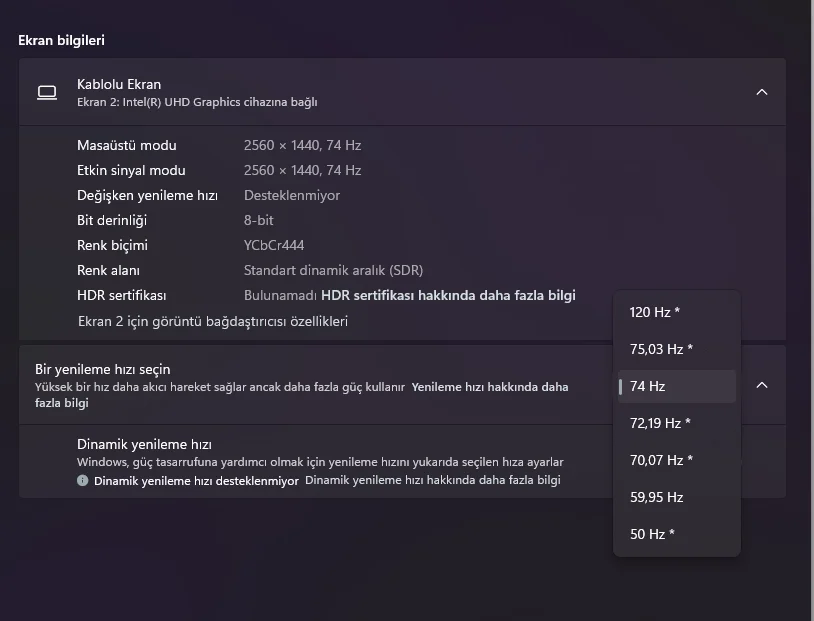
Task: Select 72,19 Hz refresh rate
Action: [660, 423]
